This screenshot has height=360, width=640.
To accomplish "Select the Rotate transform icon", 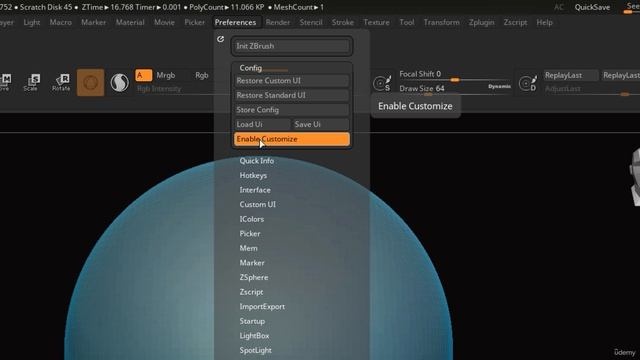I will (x=61, y=82).
